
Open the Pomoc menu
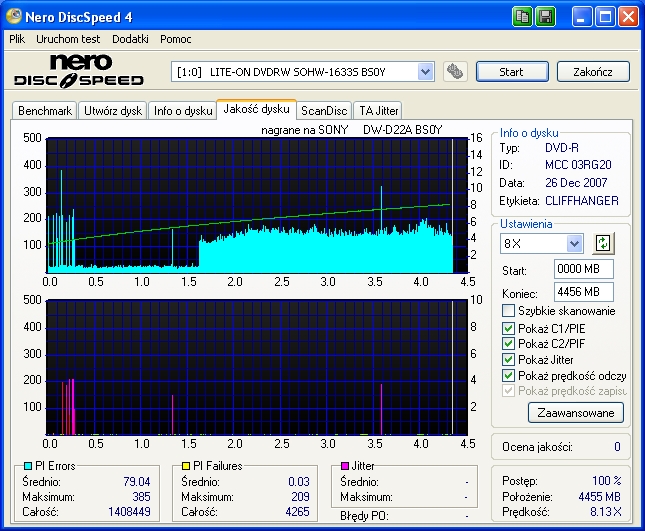176,39
